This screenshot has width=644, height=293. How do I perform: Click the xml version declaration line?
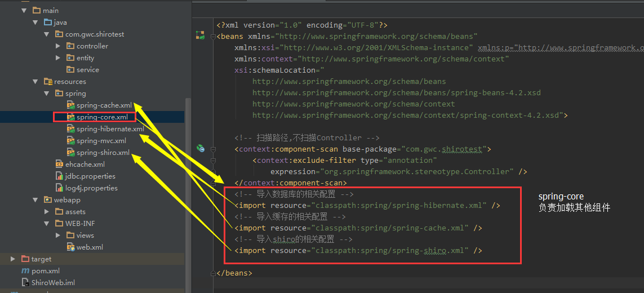click(x=302, y=25)
